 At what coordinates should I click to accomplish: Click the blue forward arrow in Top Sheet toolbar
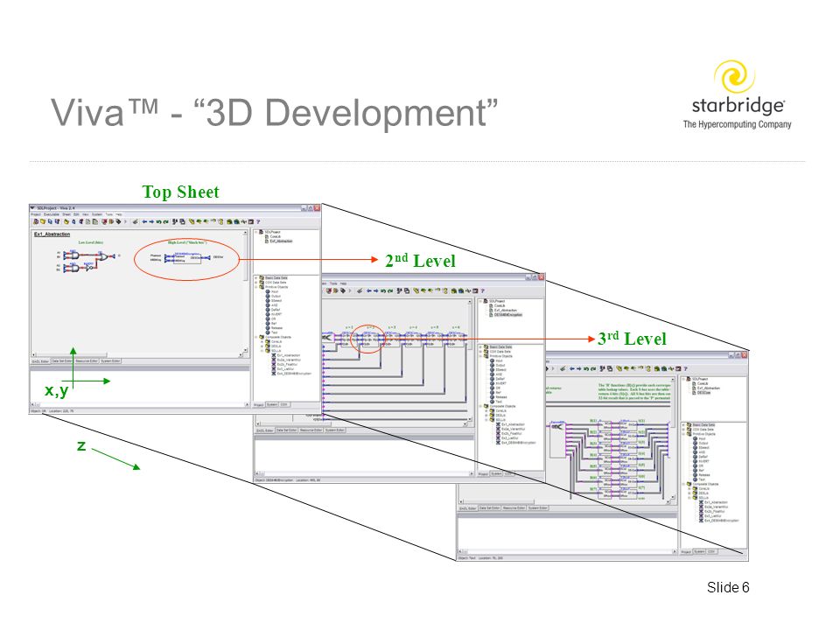pyautogui.click(x=151, y=221)
